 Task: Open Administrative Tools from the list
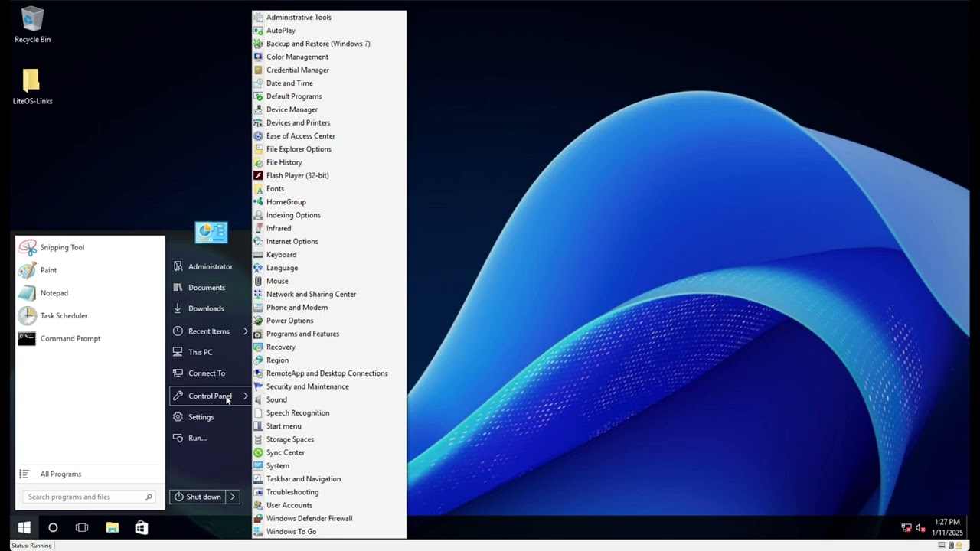(329, 17)
